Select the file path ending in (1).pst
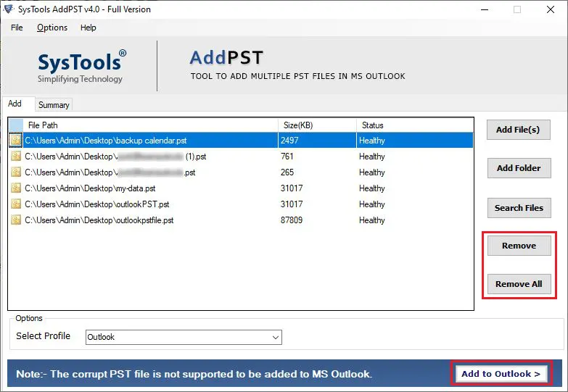Viewport: 568px width, 392px height. (x=115, y=157)
